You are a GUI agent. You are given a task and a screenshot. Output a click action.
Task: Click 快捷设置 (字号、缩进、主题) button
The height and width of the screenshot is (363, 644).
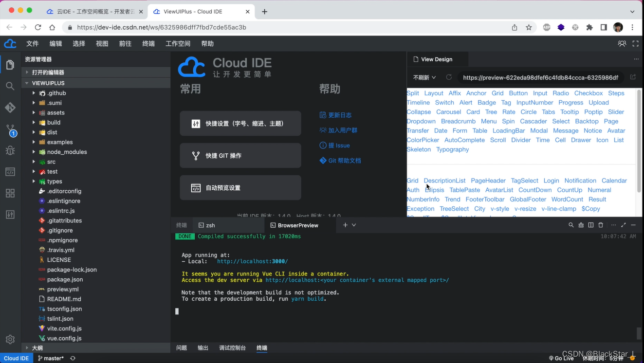pos(240,124)
